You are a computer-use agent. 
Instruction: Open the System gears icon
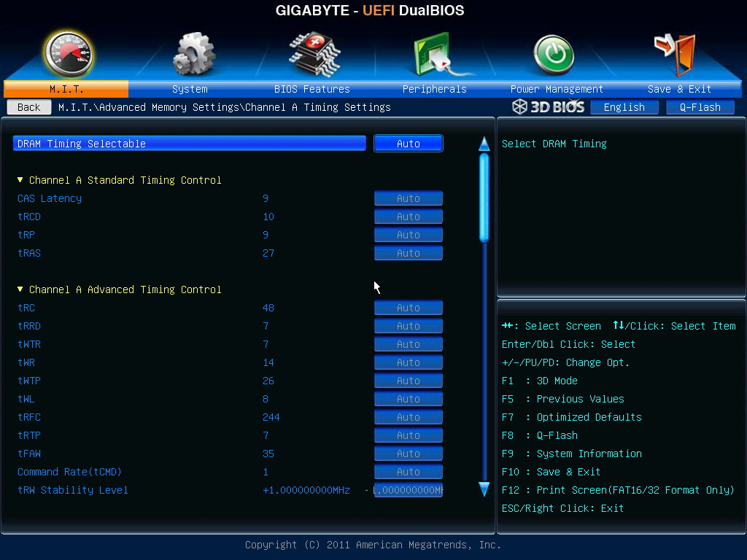pyautogui.click(x=193, y=54)
